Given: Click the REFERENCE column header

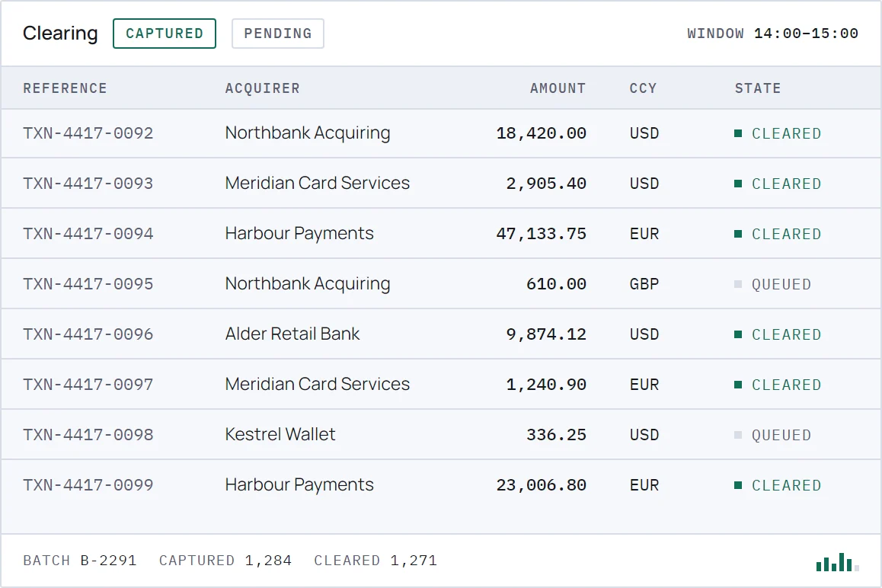Looking at the screenshot, I should point(65,88).
